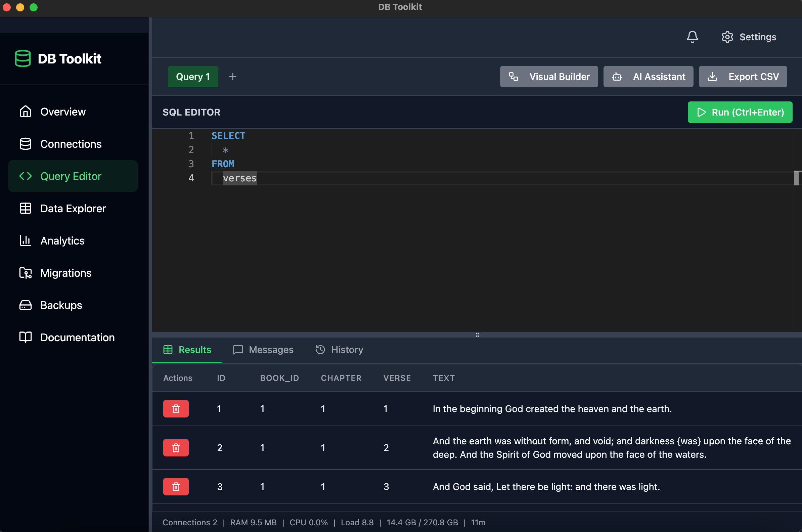Open the Overview page
Image resolution: width=802 pixels, height=532 pixels.
click(x=63, y=112)
